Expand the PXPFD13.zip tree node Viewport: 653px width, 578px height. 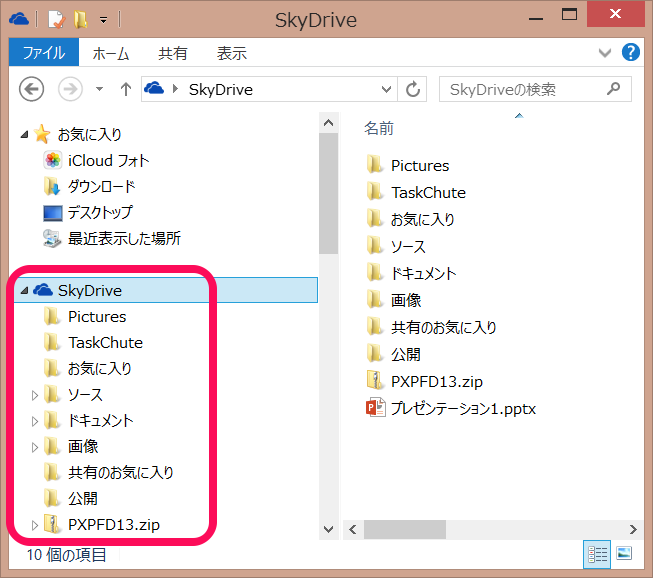pos(35,525)
